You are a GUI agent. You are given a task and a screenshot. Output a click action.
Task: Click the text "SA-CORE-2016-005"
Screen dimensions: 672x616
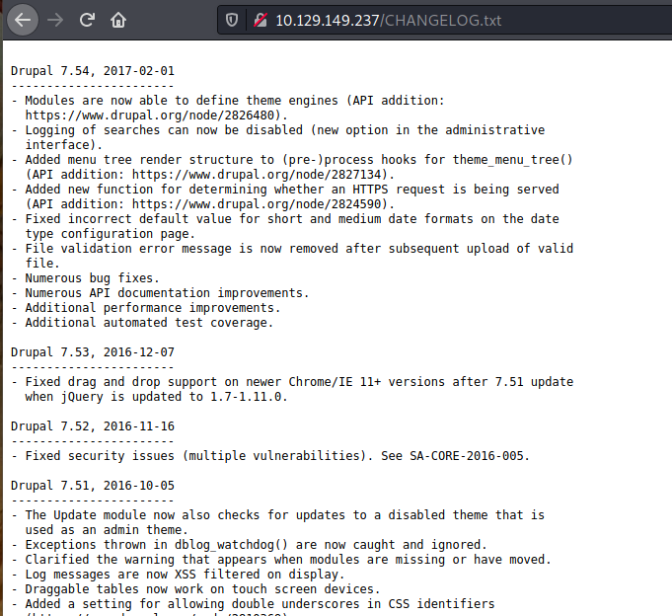467,456
